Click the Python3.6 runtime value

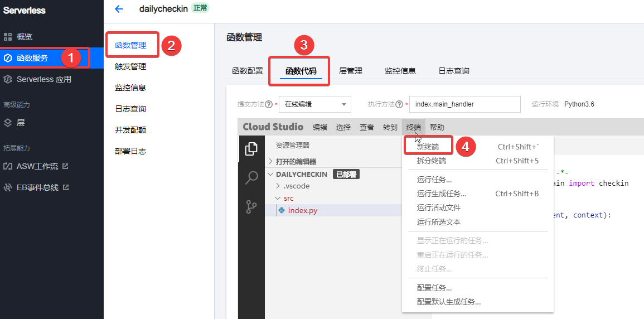(x=579, y=104)
